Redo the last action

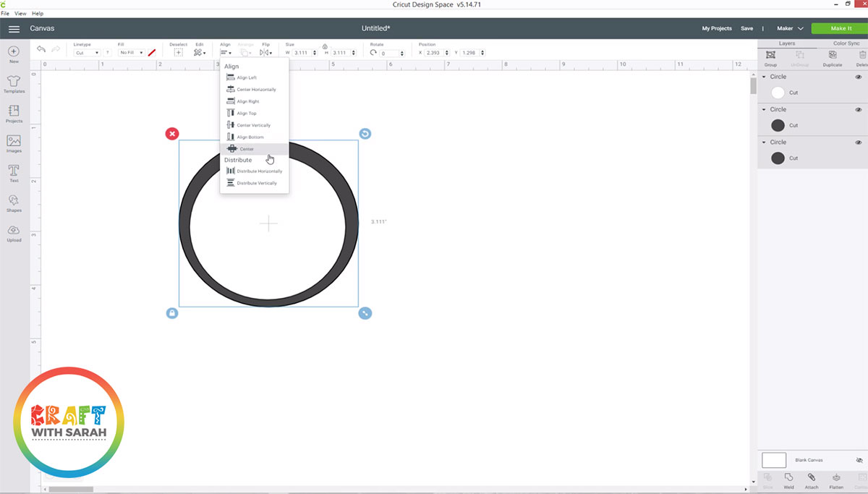click(x=56, y=49)
